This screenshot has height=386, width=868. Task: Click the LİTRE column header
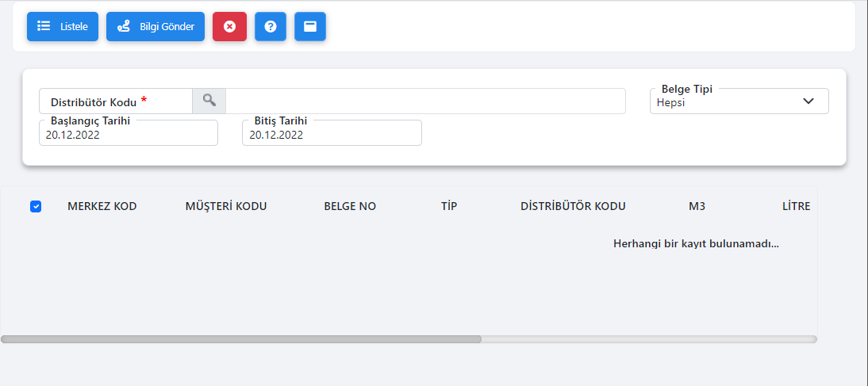796,206
